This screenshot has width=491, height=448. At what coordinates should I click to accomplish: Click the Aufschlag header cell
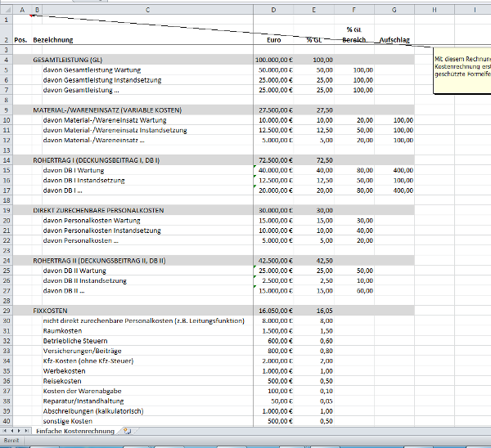[x=394, y=39]
